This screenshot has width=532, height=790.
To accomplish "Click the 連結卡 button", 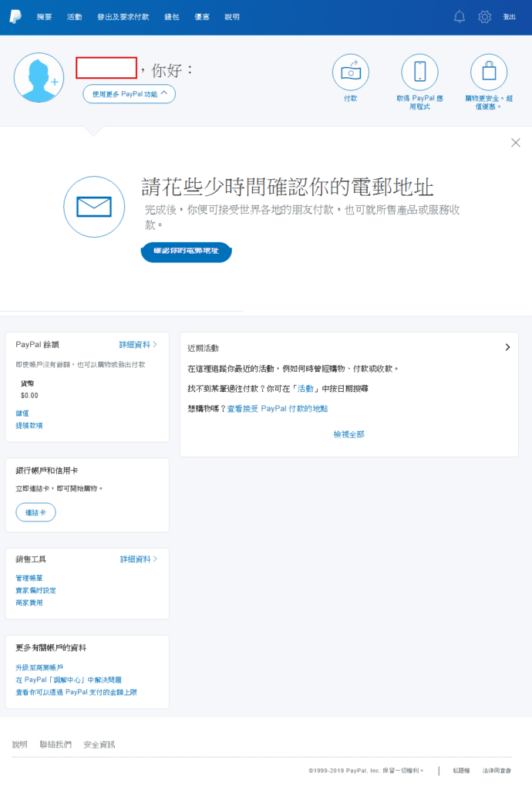I will coord(35,512).
